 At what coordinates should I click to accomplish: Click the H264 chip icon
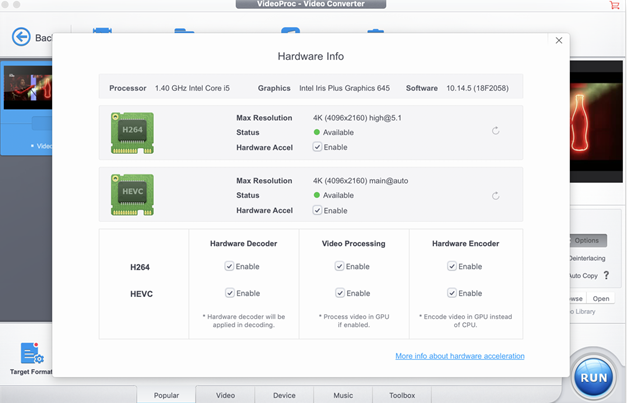(132, 132)
